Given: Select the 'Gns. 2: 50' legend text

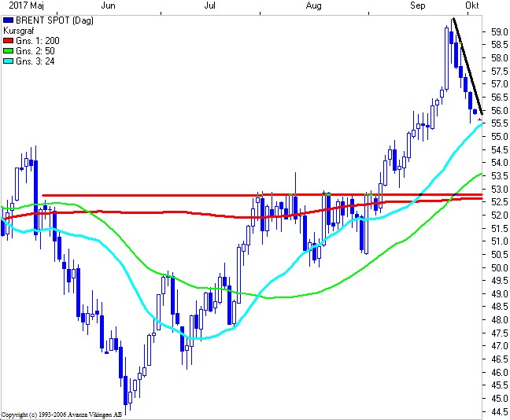Looking at the screenshot, I should pos(35,50).
